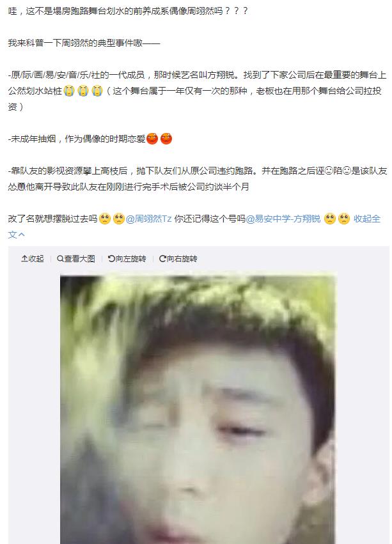
Task: Open the @易安中学-方翔锐 profile mention
Action: [x=283, y=219]
